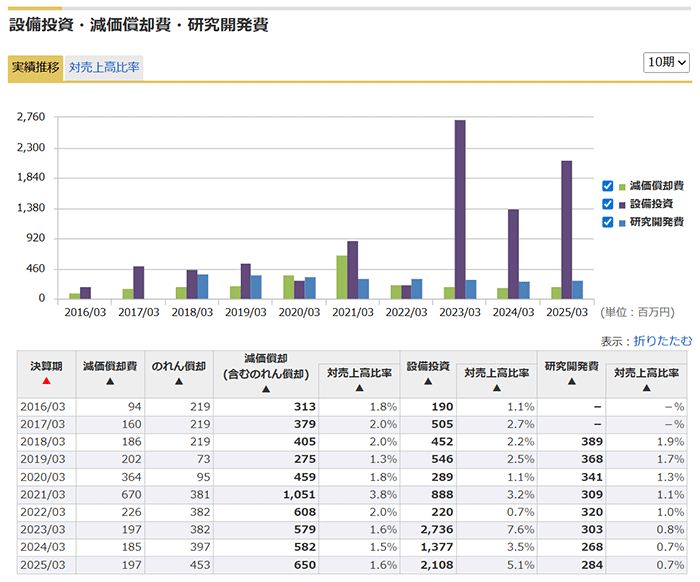
Task: Sort by 減価償却(含むのれん償却) arrow
Action: pos(266,389)
